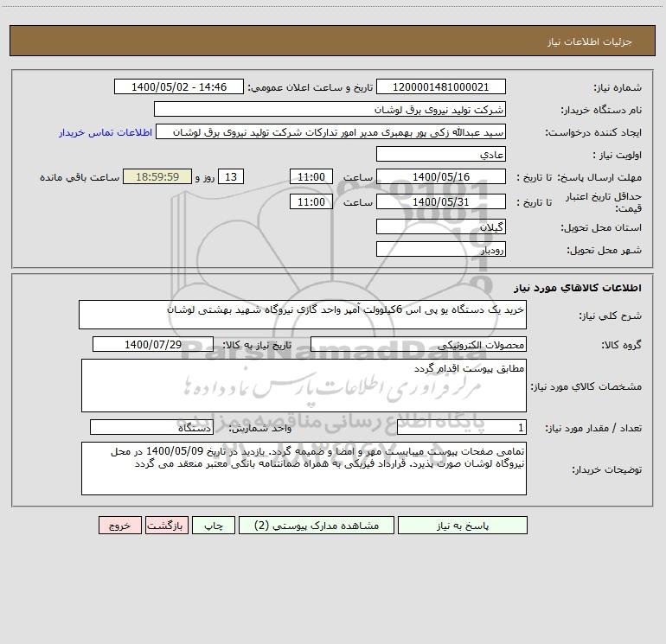Viewport: 666px width, 644px height.
Task: Click the label تعداد / مقدار مورد نیاز:
Action: click(593, 428)
